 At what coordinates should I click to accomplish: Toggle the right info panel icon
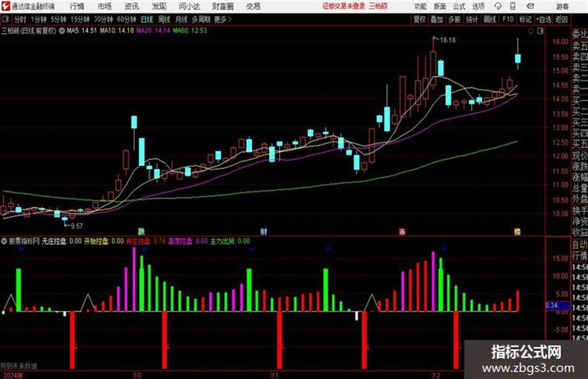tap(540, 31)
